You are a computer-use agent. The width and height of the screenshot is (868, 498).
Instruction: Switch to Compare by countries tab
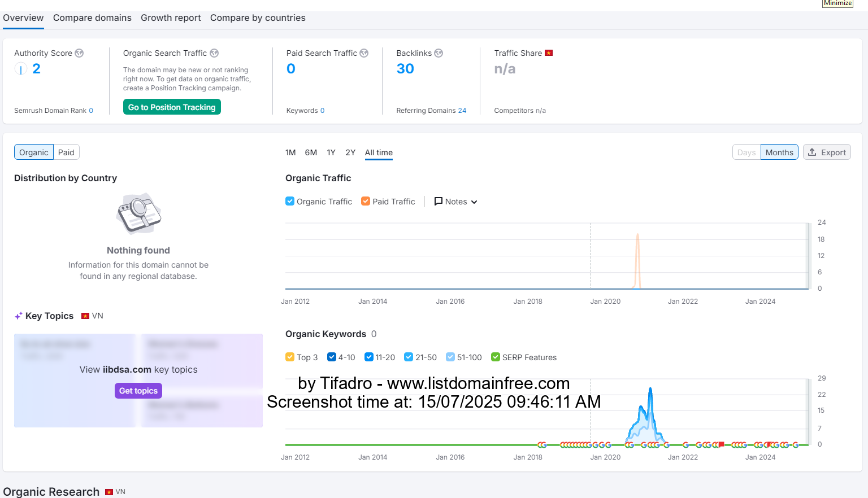(x=258, y=18)
